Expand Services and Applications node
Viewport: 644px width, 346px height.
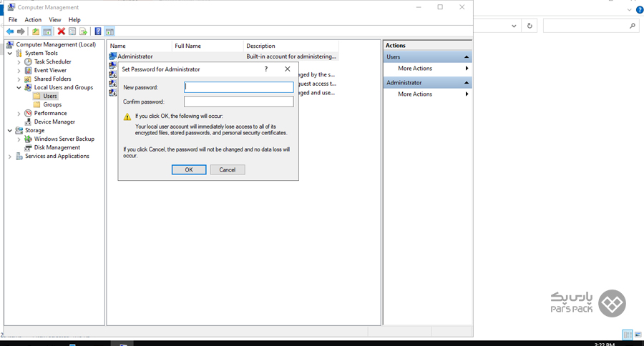pyautogui.click(x=10, y=157)
